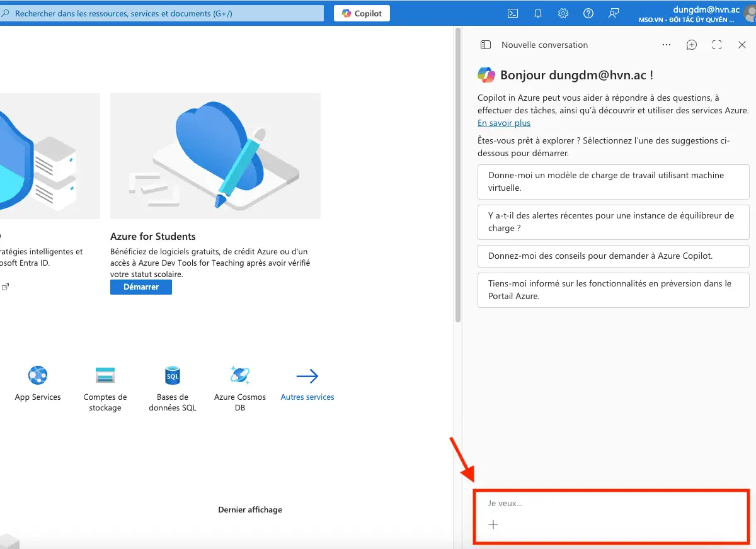The width and height of the screenshot is (756, 549).
Task: Expand Copilot panel to full screen
Action: (x=717, y=45)
